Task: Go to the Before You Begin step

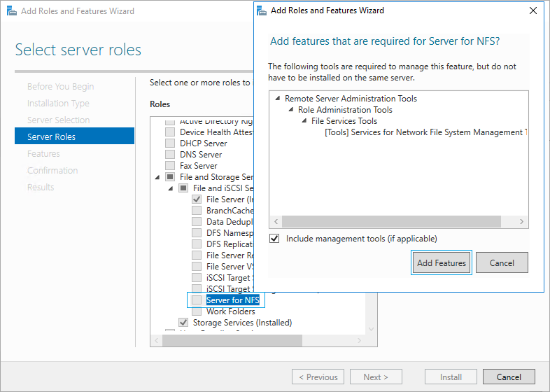Action: (x=60, y=86)
